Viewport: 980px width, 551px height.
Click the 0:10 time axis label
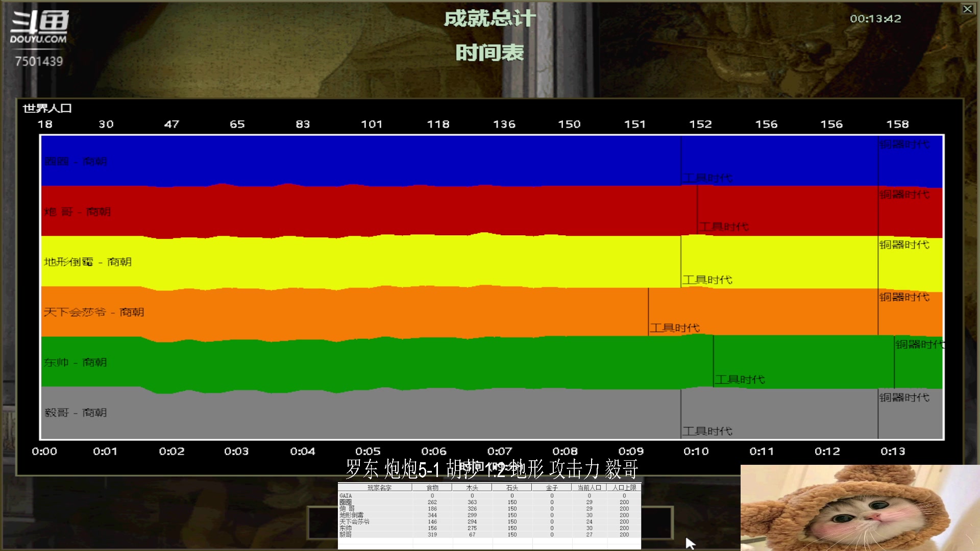pyautogui.click(x=696, y=451)
